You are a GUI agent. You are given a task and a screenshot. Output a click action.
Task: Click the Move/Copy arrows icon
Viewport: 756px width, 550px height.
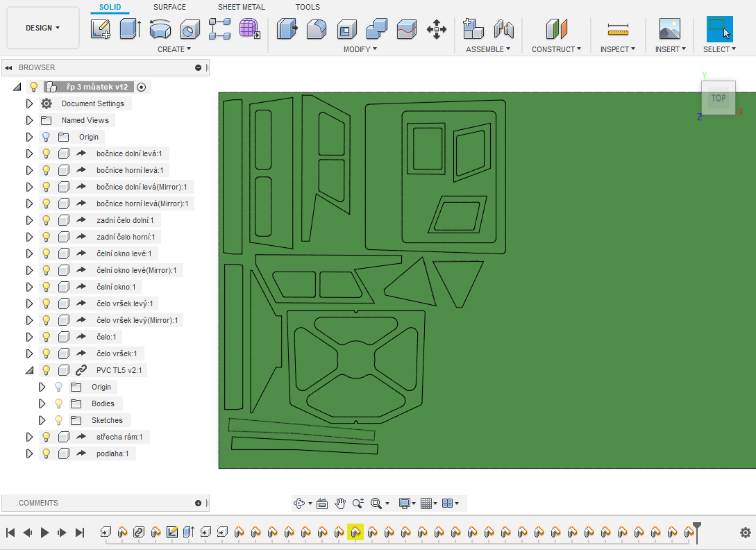[x=436, y=29]
